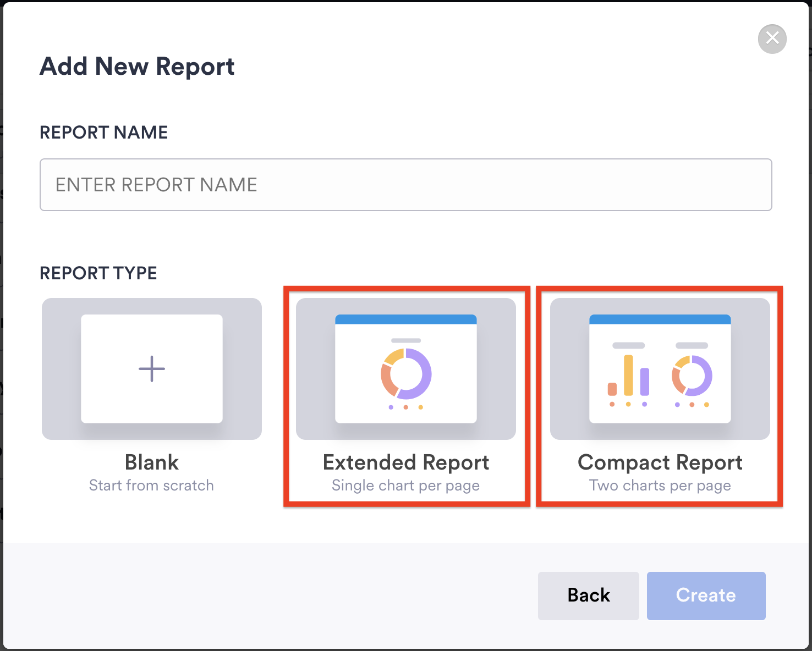812x651 pixels.
Task: Click the "Start from scratch" caption
Action: tap(151, 486)
